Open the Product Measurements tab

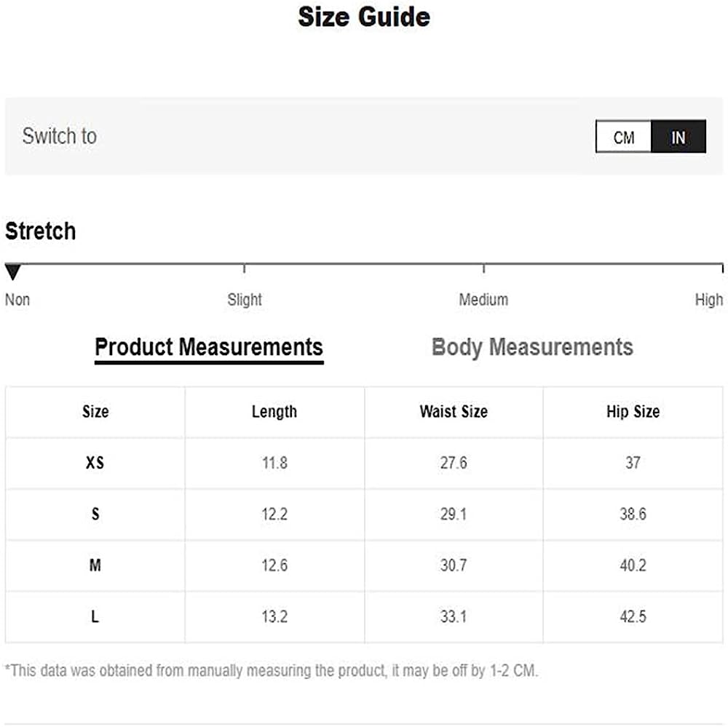pos(209,347)
